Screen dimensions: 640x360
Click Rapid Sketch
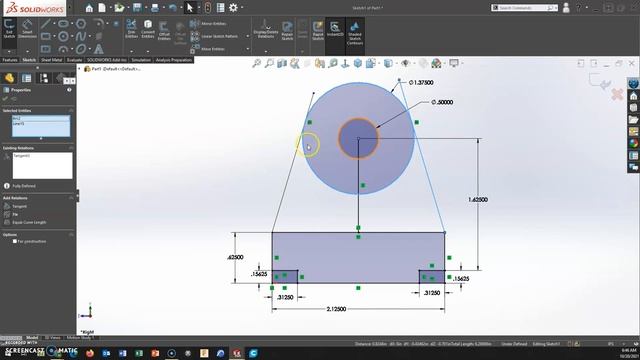(318, 31)
